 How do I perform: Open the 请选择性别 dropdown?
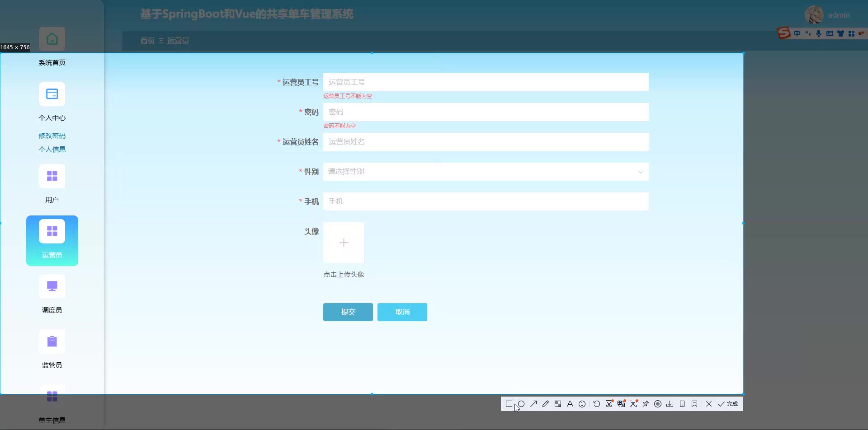click(x=486, y=172)
